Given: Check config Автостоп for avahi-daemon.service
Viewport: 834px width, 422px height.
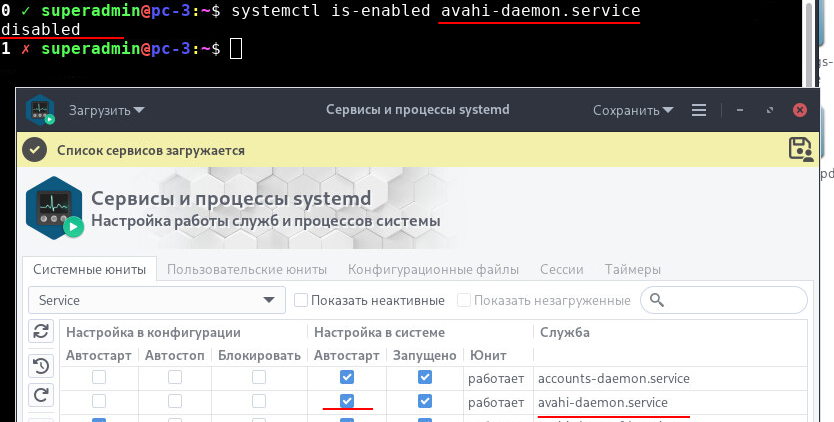Looking at the screenshot, I should (175, 401).
